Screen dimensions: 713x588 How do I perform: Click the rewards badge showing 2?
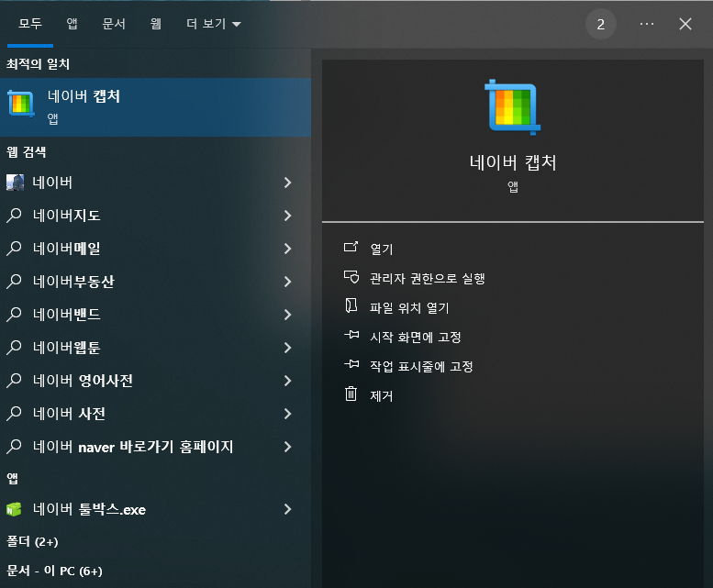pos(601,24)
